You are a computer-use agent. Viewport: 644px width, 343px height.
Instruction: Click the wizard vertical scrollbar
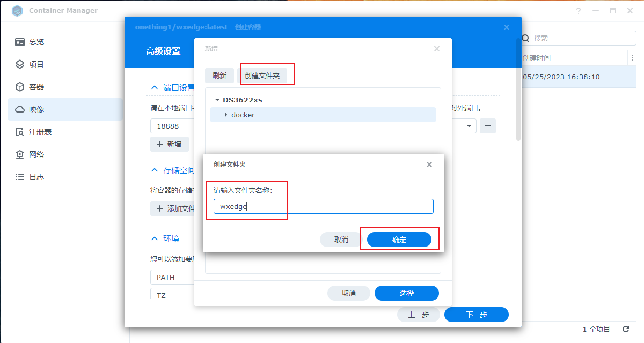(x=518, y=89)
